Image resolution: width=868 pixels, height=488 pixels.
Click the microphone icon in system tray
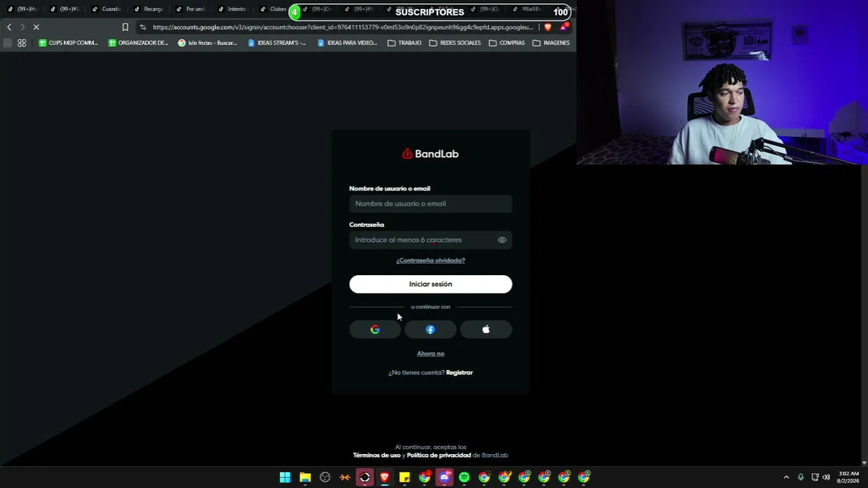pos(801,477)
